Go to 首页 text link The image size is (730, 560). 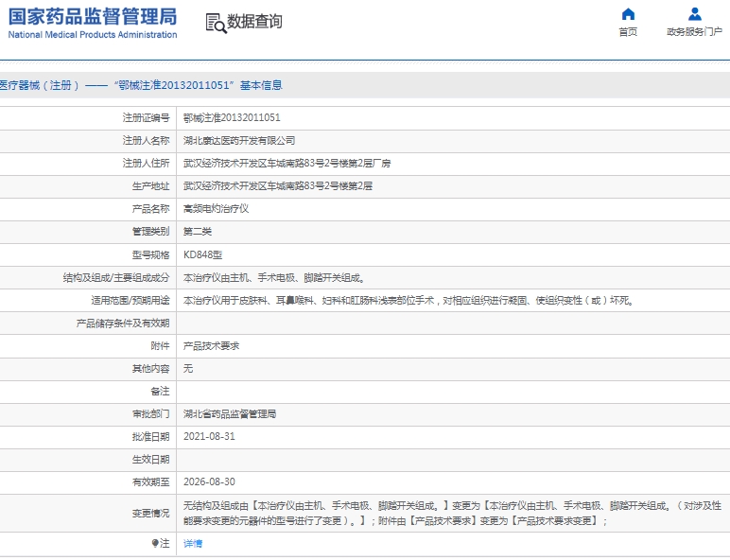[628, 31]
